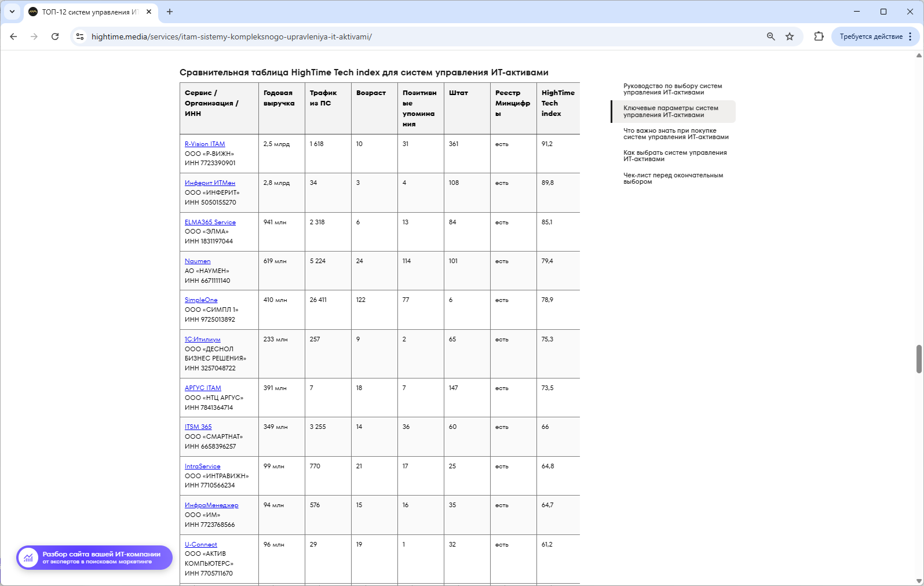
Task: Open the ИнфраМенеджер link
Action: click(x=211, y=505)
